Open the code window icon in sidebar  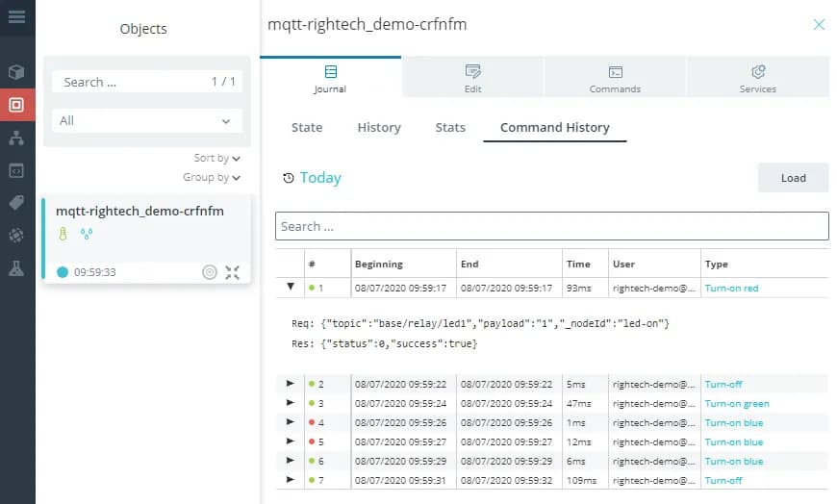(16, 170)
